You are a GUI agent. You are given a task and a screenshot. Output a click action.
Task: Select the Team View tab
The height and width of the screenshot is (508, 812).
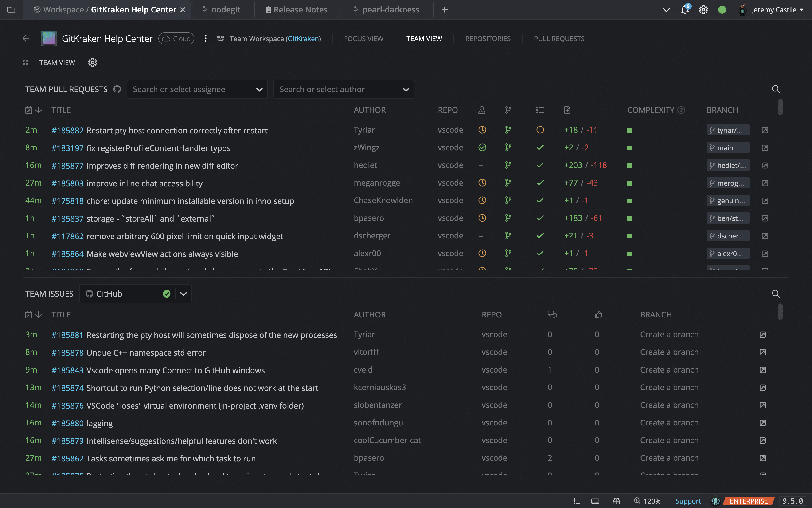424,39
